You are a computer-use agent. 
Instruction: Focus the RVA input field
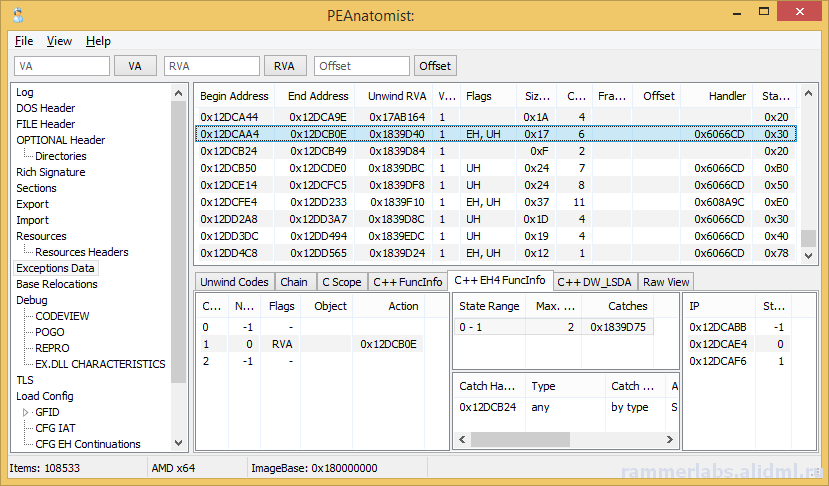211,66
